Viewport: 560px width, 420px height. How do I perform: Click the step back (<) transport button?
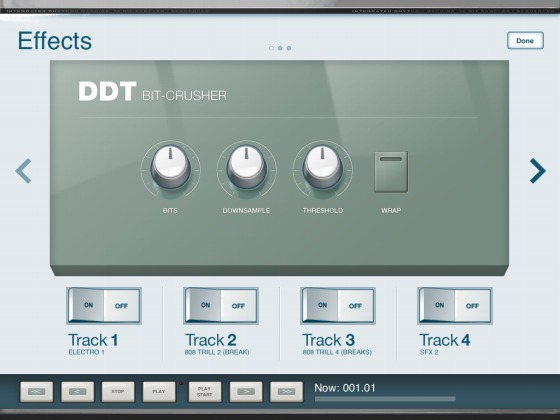78,392
